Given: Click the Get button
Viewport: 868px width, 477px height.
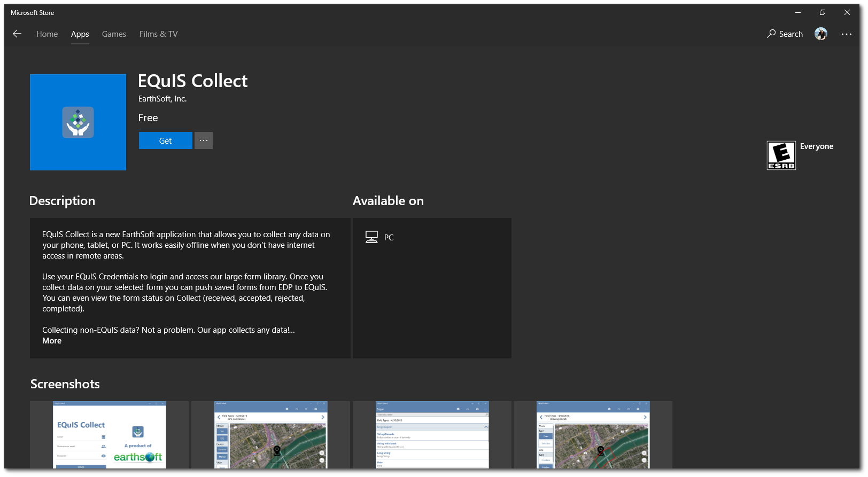Looking at the screenshot, I should (165, 140).
